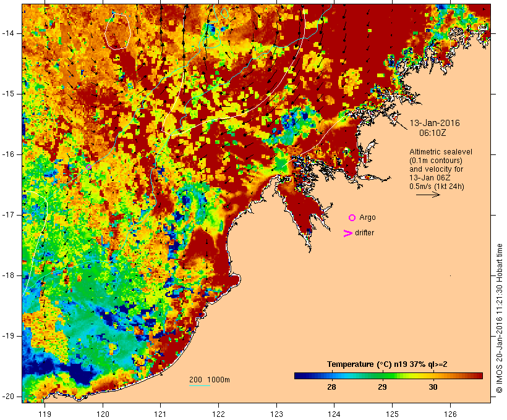The width and height of the screenshot is (507, 420).
Task: Click the '126' longitude axis label
Action: tap(450, 414)
